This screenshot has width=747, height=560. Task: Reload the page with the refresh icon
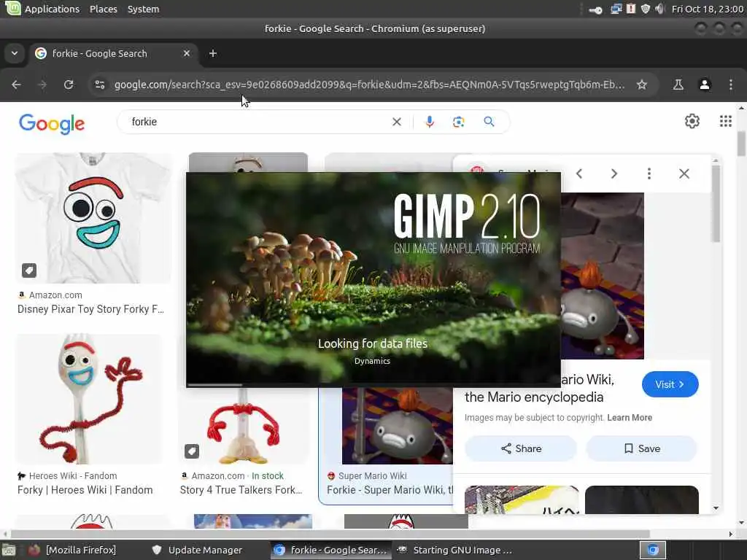tap(69, 85)
